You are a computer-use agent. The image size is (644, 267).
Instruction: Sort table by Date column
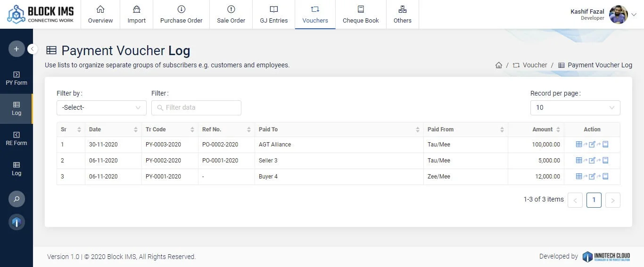point(136,129)
